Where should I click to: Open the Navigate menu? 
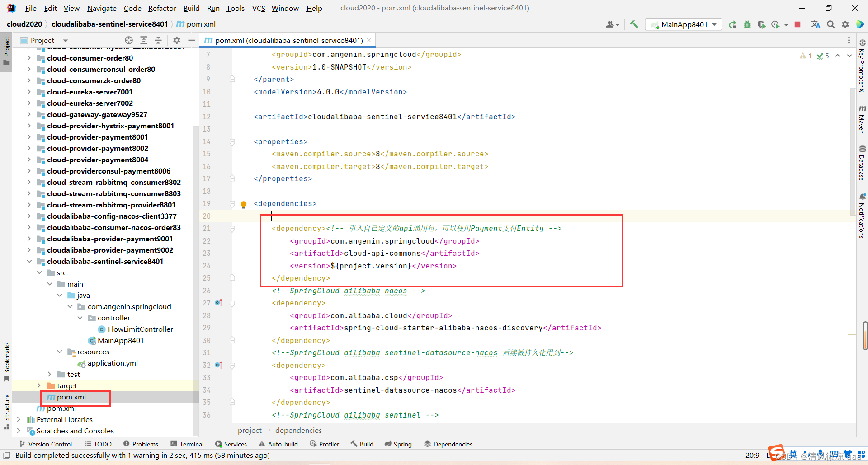point(102,8)
